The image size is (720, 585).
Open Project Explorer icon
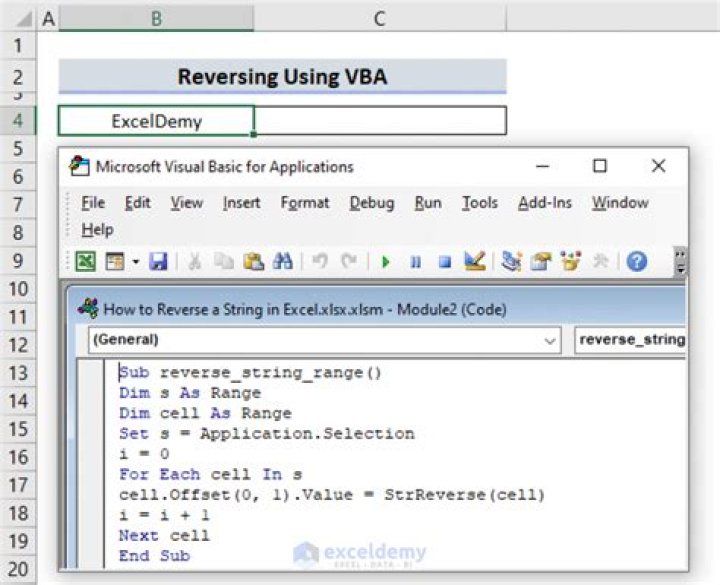(x=512, y=262)
